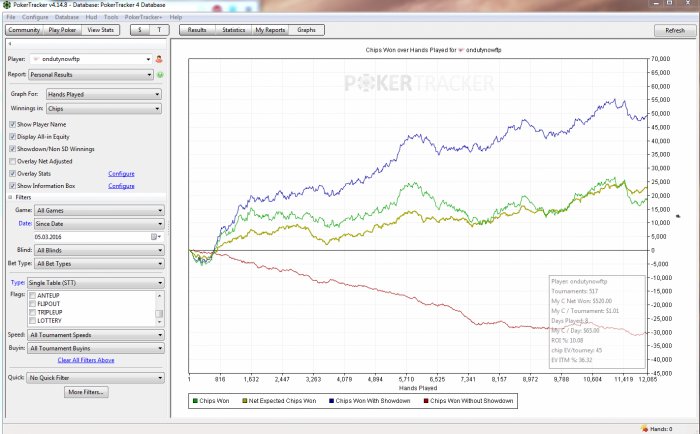The width and height of the screenshot is (700, 434).
Task: Click the View Stats button
Action: [x=100, y=30]
